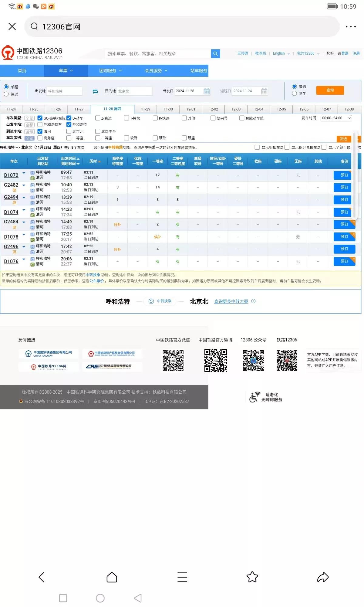Open the 发车时间 00:00–24:00 dropdown
The image size is (364, 607).
[336, 118]
